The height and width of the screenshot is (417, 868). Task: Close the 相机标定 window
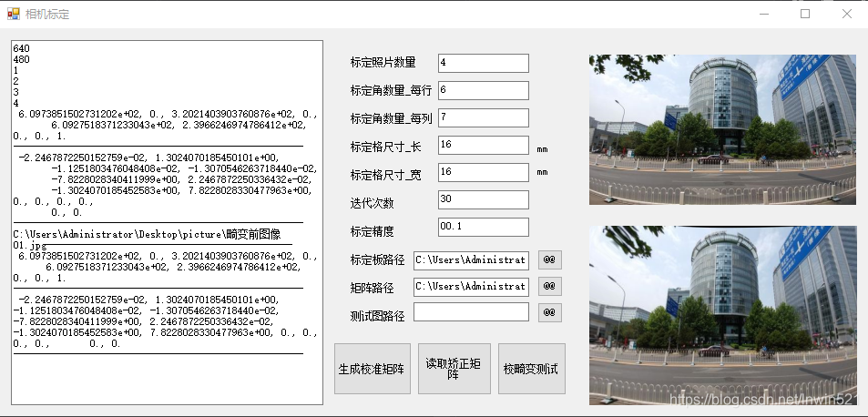click(847, 14)
